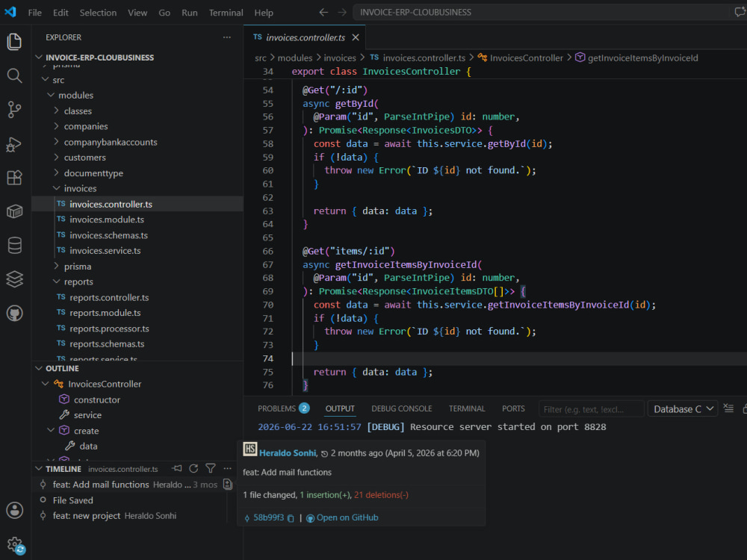Collapse the src folder

click(46, 80)
